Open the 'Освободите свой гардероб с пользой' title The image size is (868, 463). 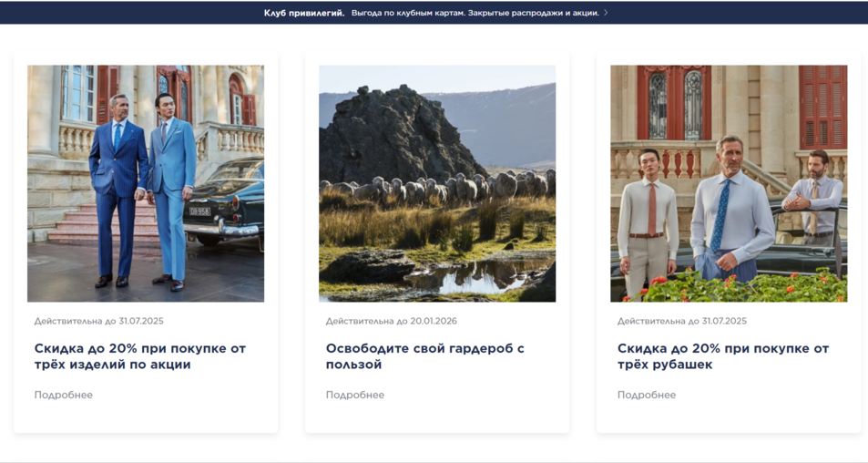point(425,356)
